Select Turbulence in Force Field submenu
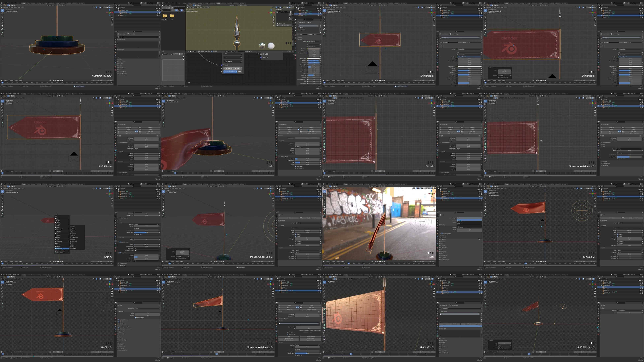 coord(74,245)
